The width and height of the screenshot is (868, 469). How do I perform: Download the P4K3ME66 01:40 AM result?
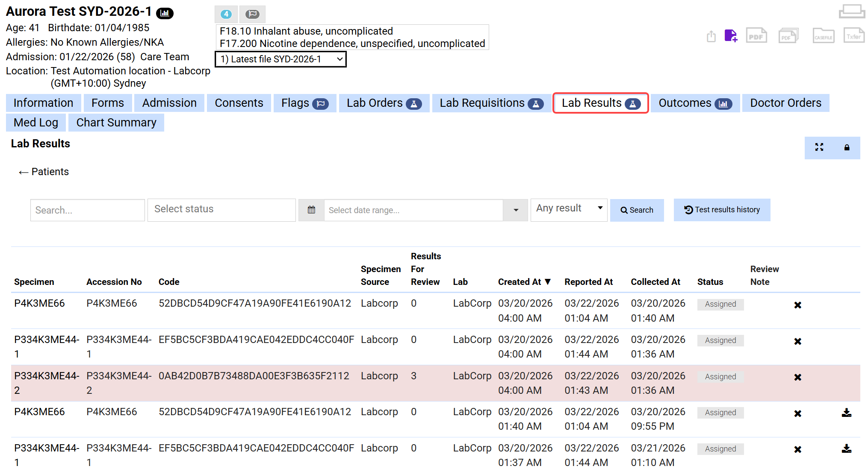846,413
